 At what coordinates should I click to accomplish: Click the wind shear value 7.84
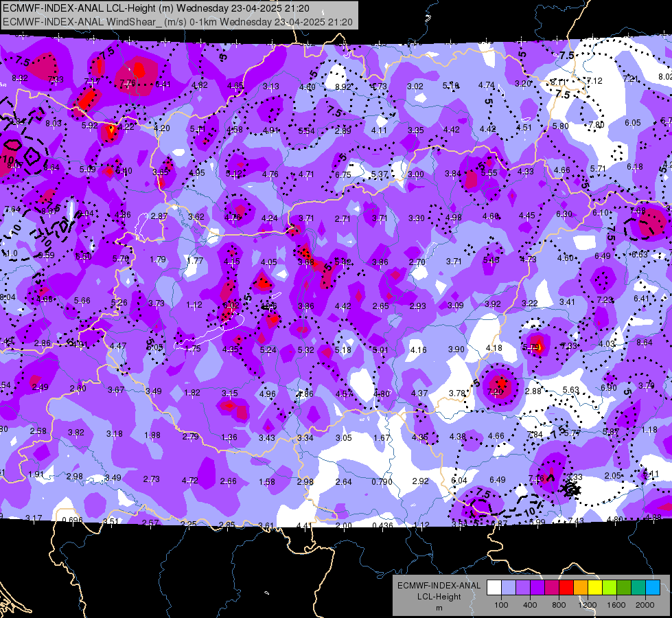[x=535, y=435]
